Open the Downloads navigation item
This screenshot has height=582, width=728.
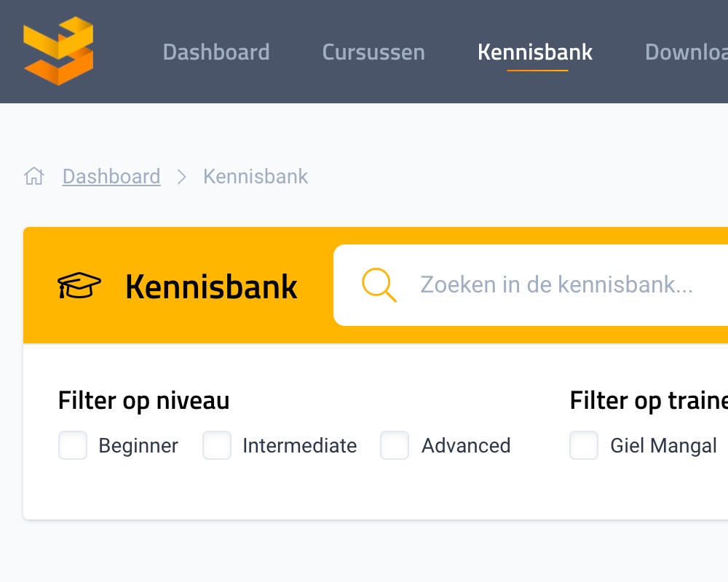[x=686, y=52]
